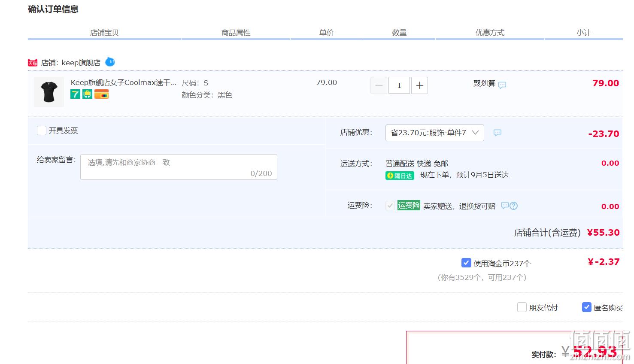Open the 聚划算 info bubble icon
The width and height of the screenshot is (634, 364).
pos(502,85)
